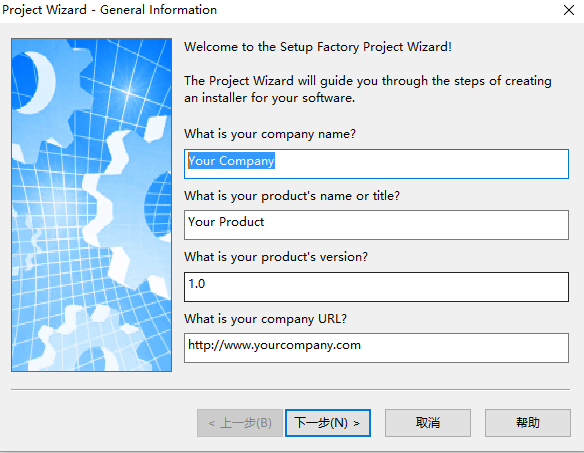Cancel the wizard with 取消 button
The width and height of the screenshot is (584, 453).
pyautogui.click(x=428, y=423)
